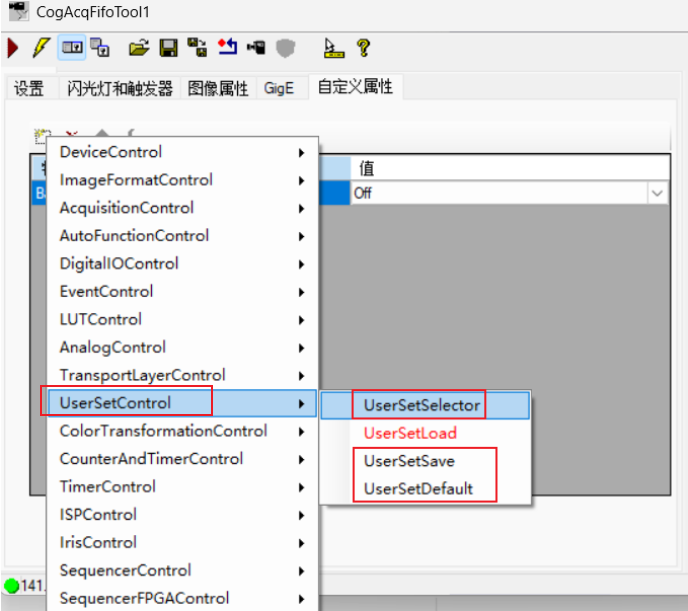Screen dimensions: 688x611
Task: Open DigitalIOControl menu entry
Action: point(182,264)
